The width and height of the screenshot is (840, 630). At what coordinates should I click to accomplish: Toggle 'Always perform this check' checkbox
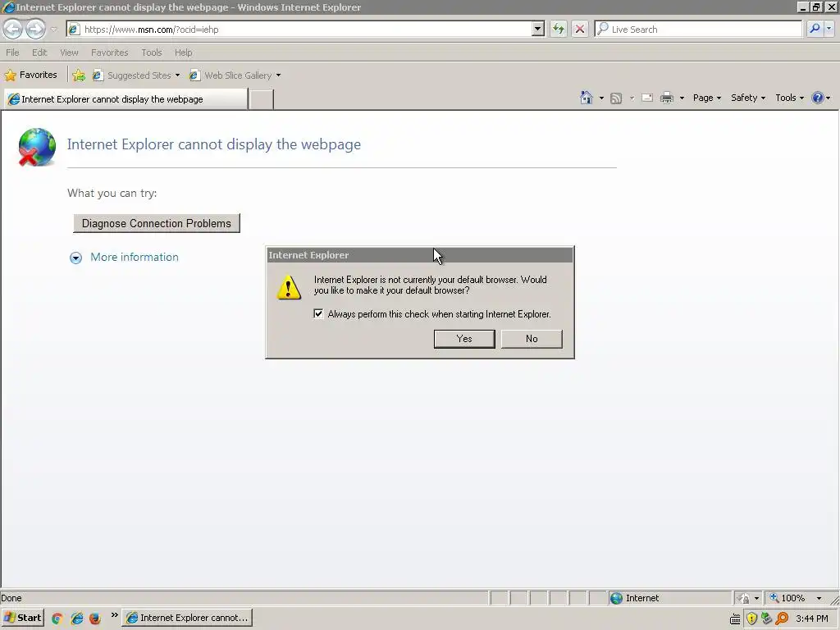coord(319,314)
